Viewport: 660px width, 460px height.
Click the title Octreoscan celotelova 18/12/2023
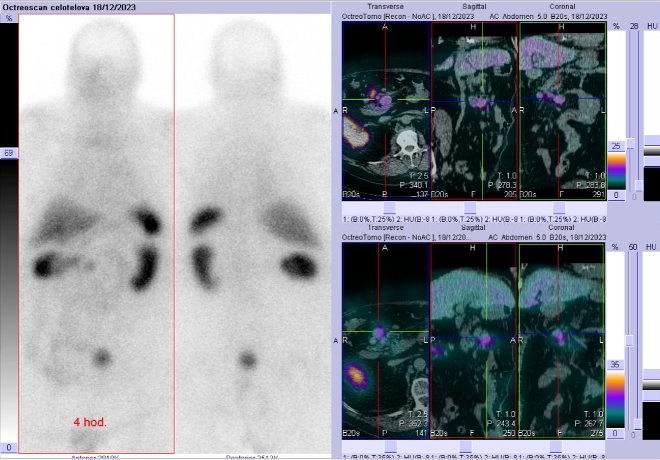[69, 7]
